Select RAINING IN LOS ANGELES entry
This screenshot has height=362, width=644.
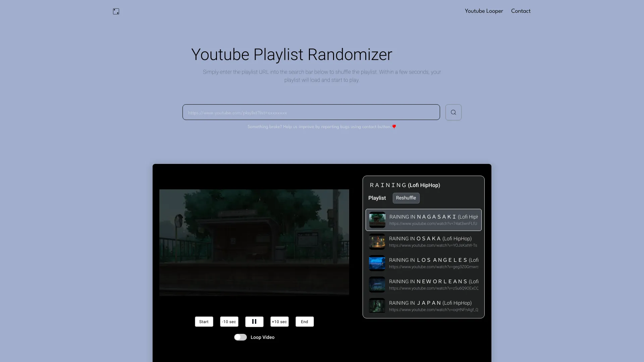[x=423, y=262]
